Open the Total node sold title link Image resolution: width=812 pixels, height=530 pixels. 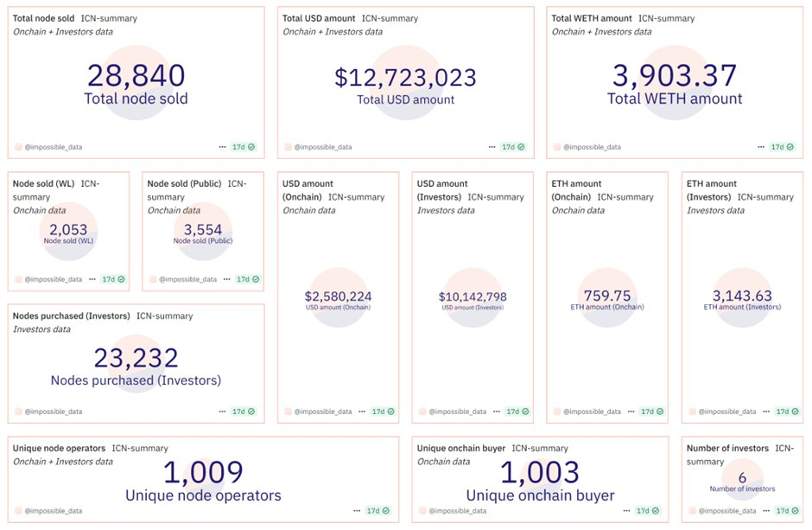pos(44,18)
